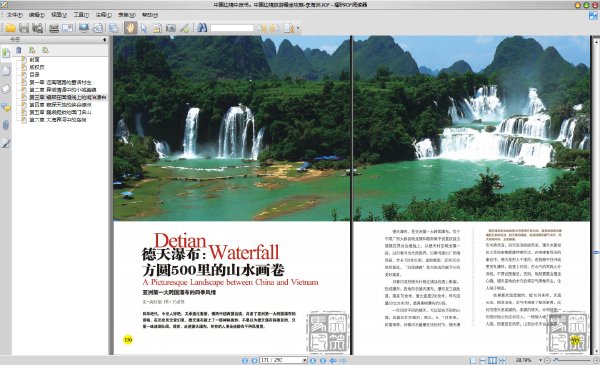Open the zoom percentage dropdown

[x=540, y=360]
